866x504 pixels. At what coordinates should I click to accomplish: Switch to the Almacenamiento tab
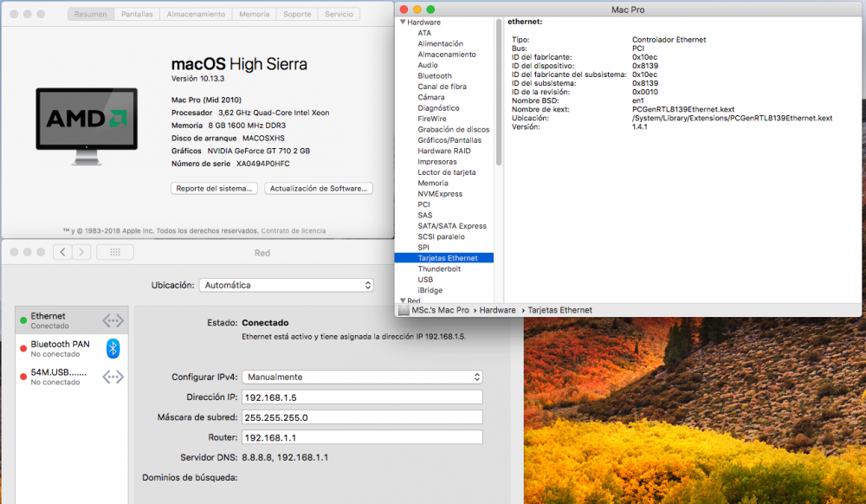(196, 14)
